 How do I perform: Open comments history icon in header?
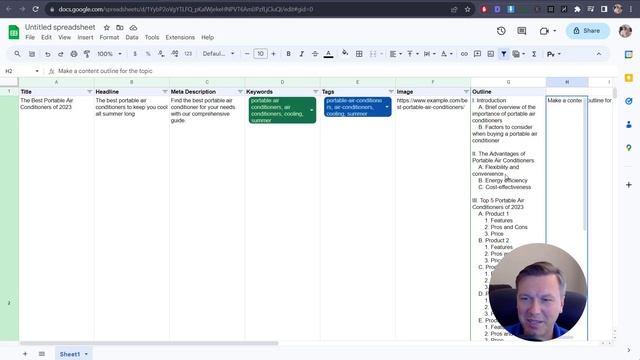(x=522, y=31)
